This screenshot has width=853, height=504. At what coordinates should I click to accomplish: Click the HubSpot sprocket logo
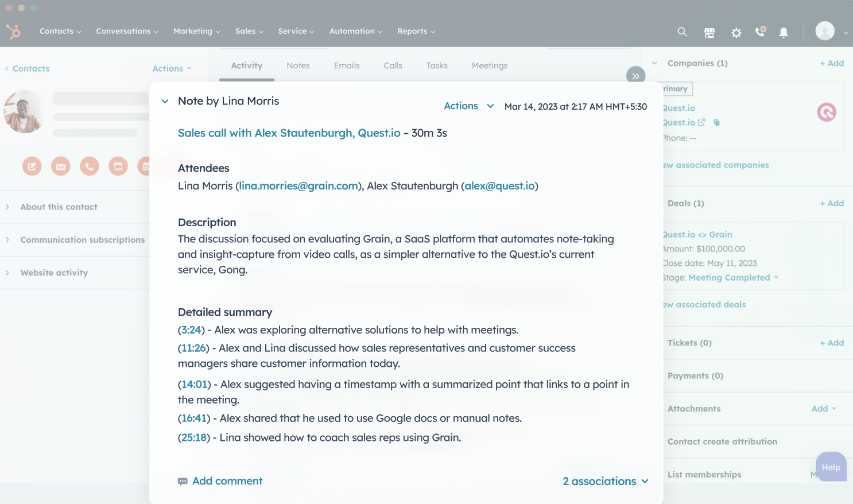[13, 31]
